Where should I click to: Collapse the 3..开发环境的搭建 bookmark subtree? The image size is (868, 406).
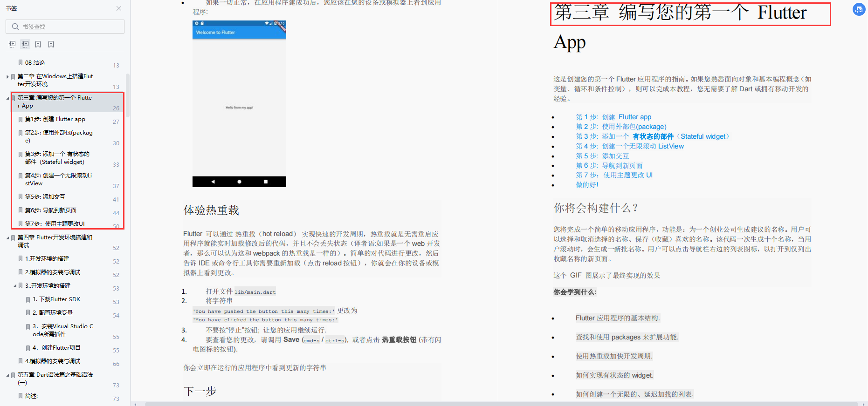(x=15, y=286)
